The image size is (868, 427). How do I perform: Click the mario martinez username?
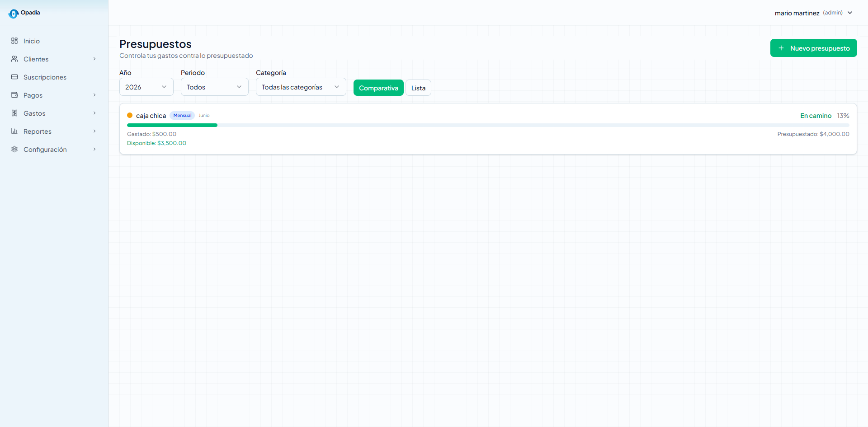[x=797, y=13]
